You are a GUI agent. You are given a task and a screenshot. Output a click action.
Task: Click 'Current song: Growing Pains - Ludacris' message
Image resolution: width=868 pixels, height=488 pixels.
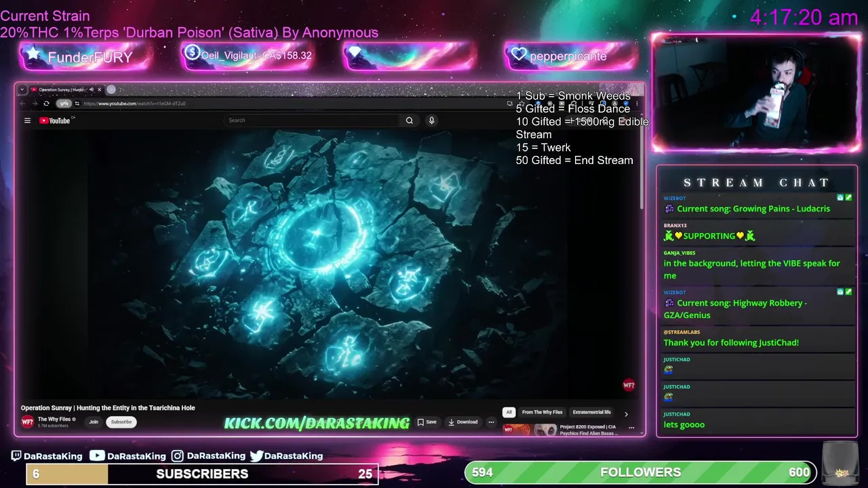pos(753,209)
